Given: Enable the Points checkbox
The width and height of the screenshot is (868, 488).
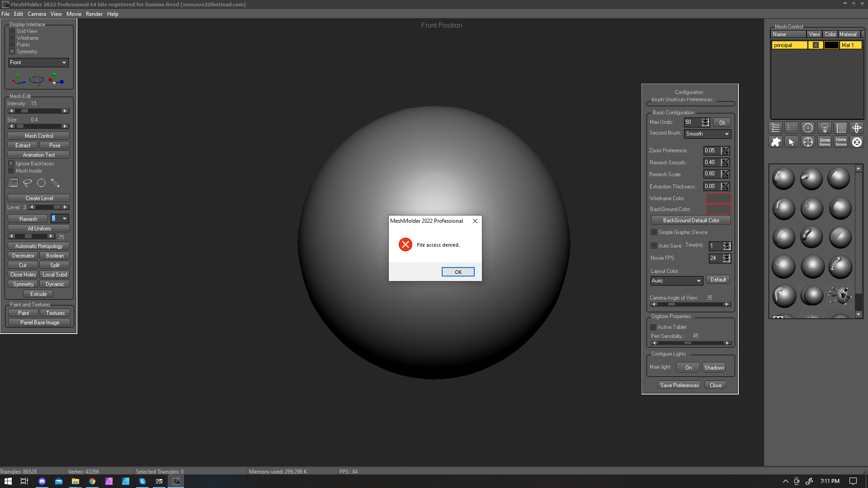Looking at the screenshot, I should coord(12,45).
